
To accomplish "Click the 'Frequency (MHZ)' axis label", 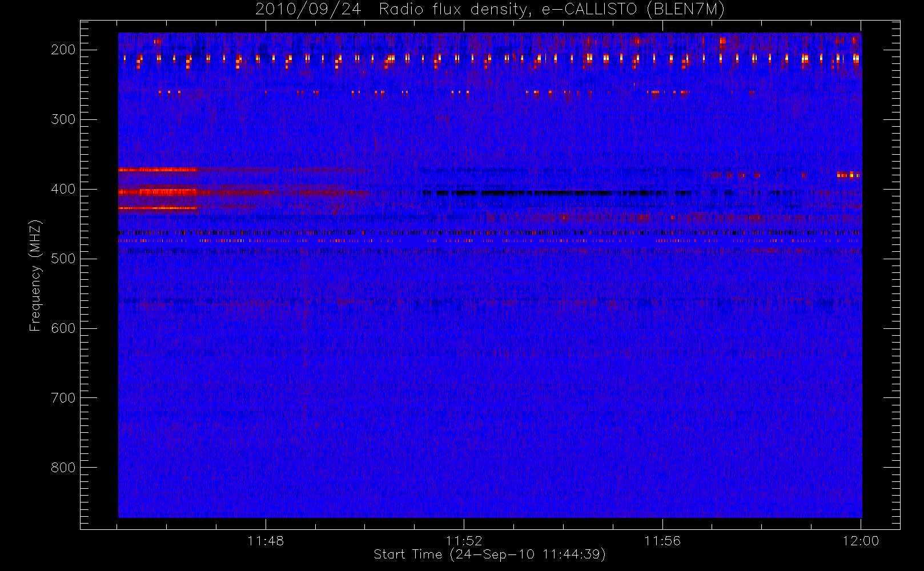I will 35,275.
